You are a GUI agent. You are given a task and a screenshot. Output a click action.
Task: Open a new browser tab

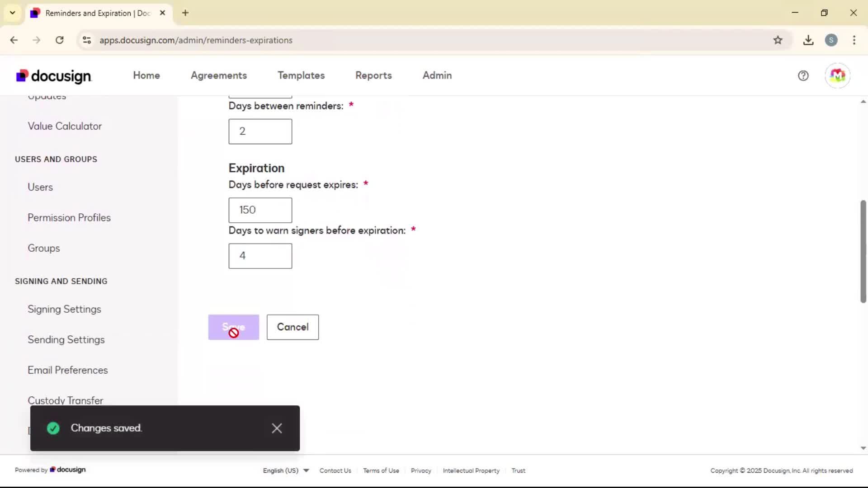pyautogui.click(x=185, y=13)
